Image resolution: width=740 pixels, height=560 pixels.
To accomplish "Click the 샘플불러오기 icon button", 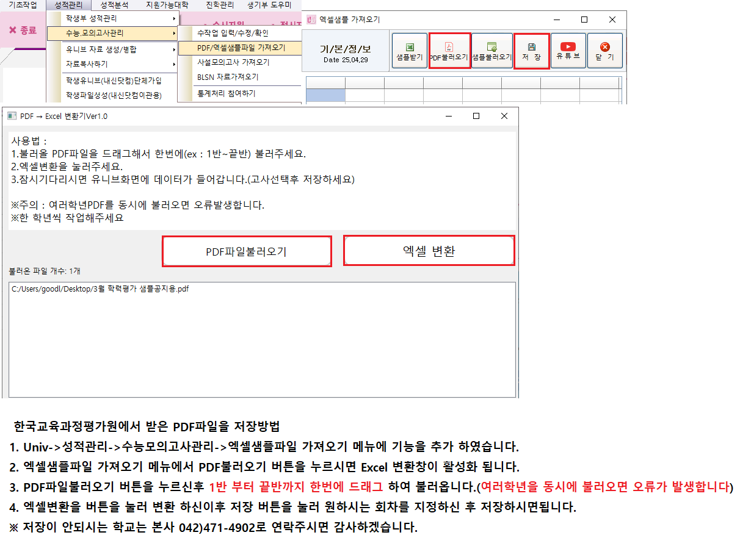I will [x=492, y=50].
